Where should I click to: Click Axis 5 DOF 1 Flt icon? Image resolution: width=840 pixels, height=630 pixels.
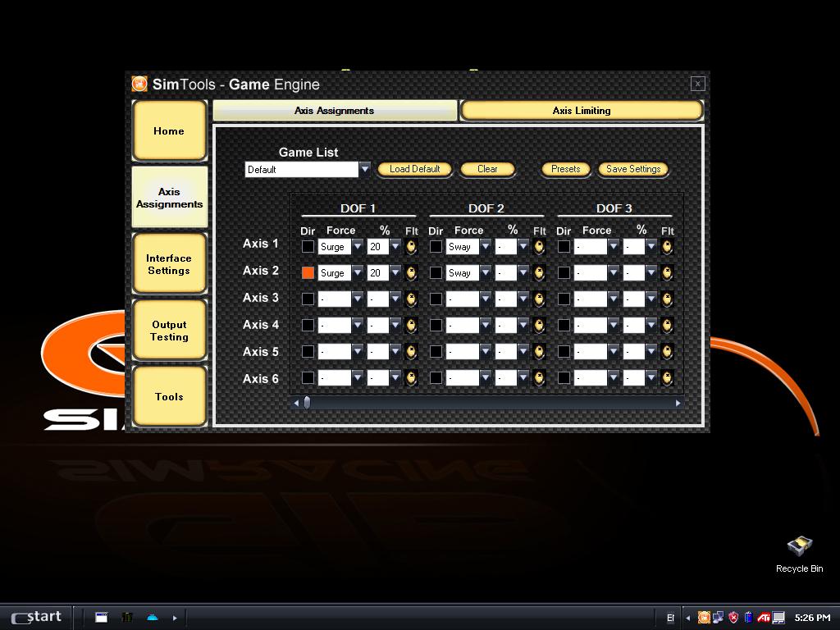coord(411,351)
